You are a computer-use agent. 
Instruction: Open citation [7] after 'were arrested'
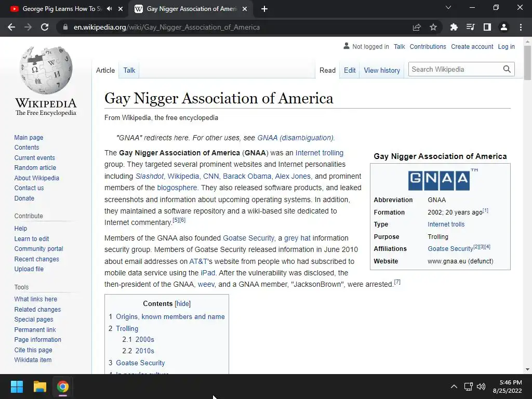397,282
